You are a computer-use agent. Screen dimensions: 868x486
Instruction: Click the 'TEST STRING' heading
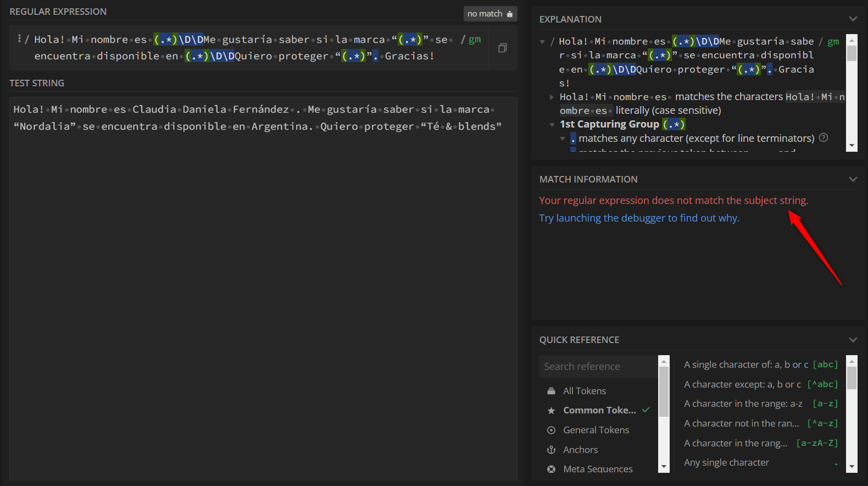pyautogui.click(x=37, y=83)
